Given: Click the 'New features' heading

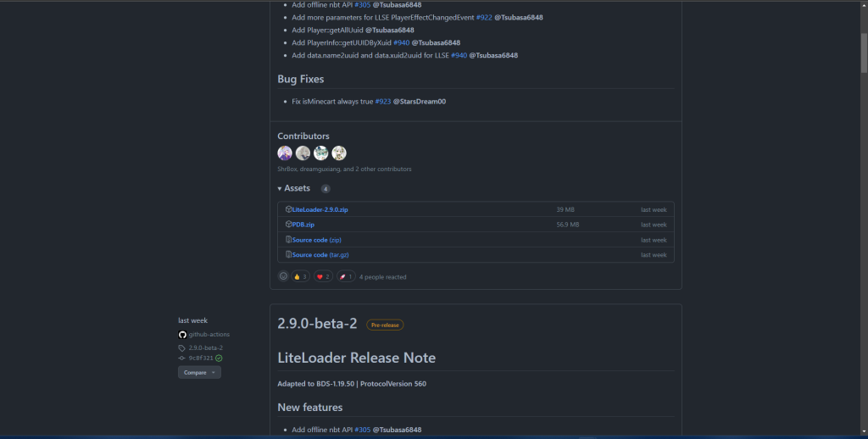Looking at the screenshot, I should click(x=310, y=408).
